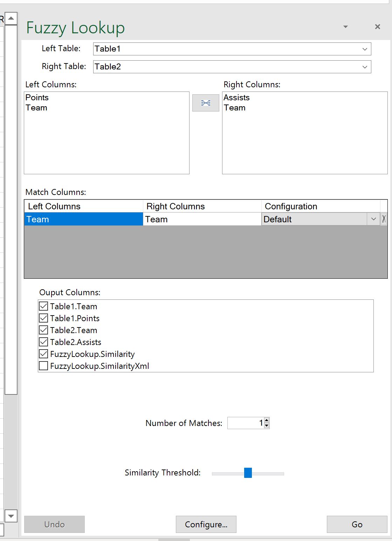Viewport: 392px width, 541px height.
Task: Click the Number of Matches down arrow
Action: pos(266,425)
